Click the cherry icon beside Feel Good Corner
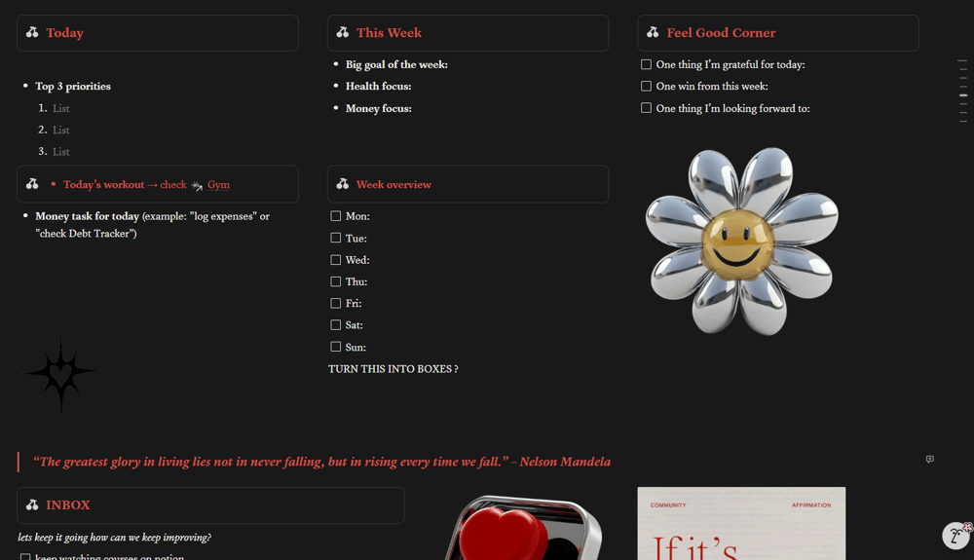Image resolution: width=974 pixels, height=560 pixels. click(x=653, y=32)
